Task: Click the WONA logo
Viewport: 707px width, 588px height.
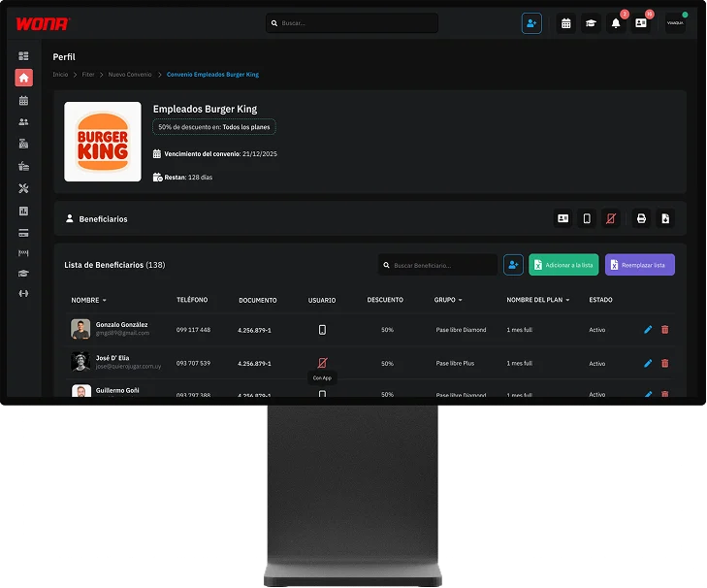Action: [x=43, y=23]
